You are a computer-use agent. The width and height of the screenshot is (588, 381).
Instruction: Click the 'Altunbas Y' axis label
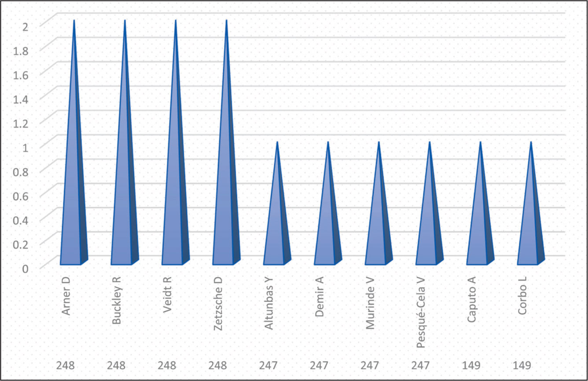tap(269, 304)
